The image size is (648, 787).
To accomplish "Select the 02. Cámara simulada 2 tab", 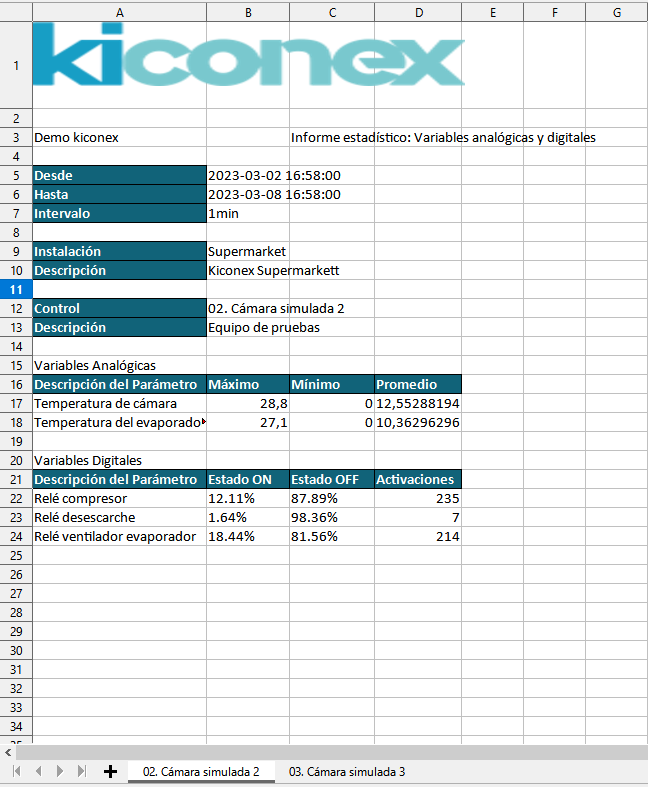I will [x=201, y=772].
